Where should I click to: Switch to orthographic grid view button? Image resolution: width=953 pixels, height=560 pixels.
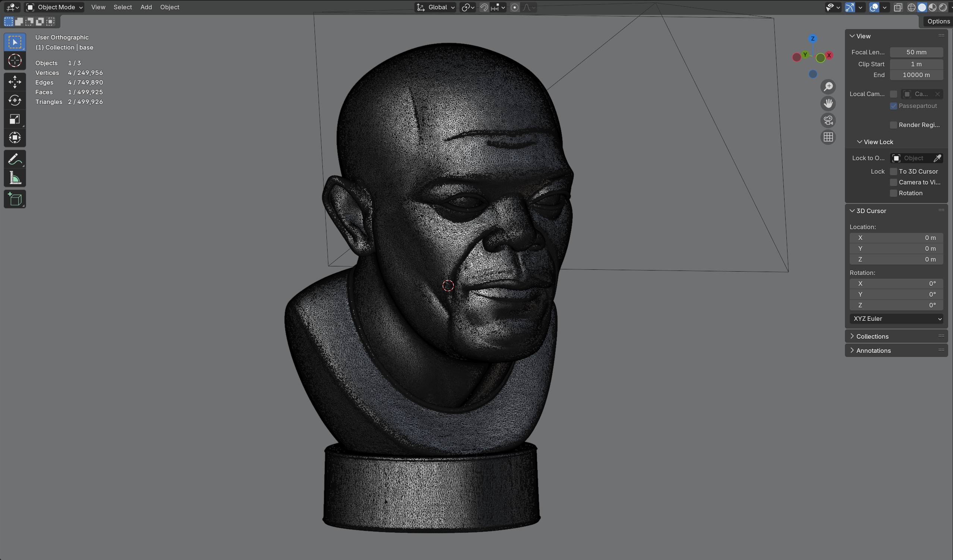tap(828, 137)
